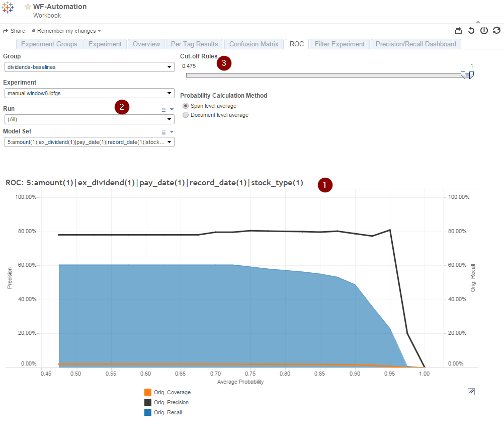Click the Tableau logo icon
The width and height of the screenshot is (504, 439).
(8, 8)
